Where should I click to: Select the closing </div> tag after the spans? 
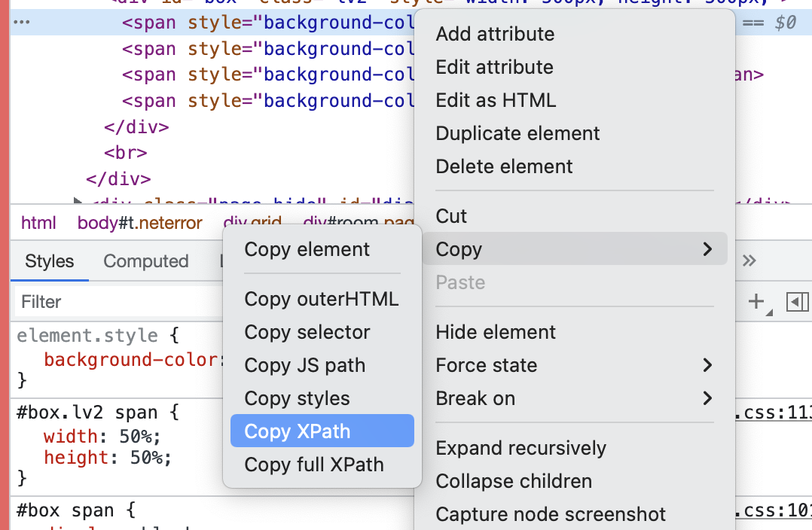[136, 126]
